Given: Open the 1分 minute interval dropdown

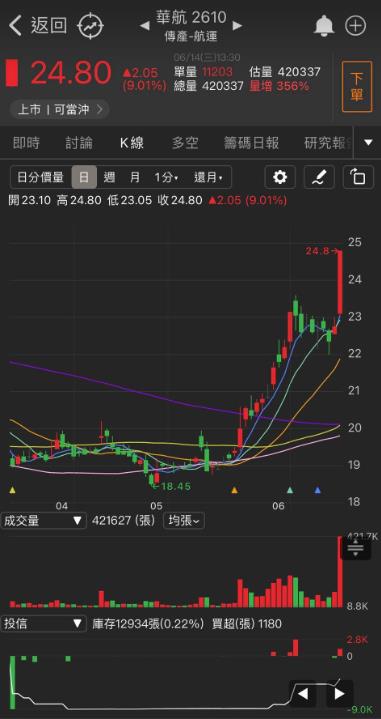Looking at the screenshot, I should point(166,177).
